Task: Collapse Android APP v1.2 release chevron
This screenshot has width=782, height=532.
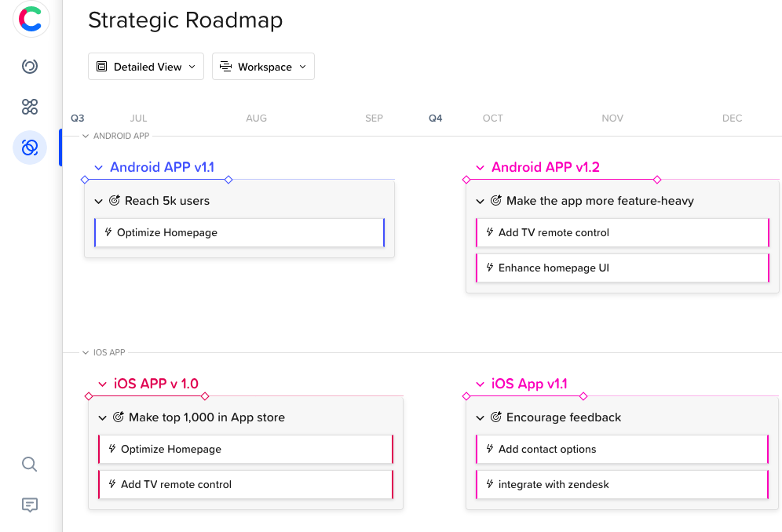Action: point(481,168)
